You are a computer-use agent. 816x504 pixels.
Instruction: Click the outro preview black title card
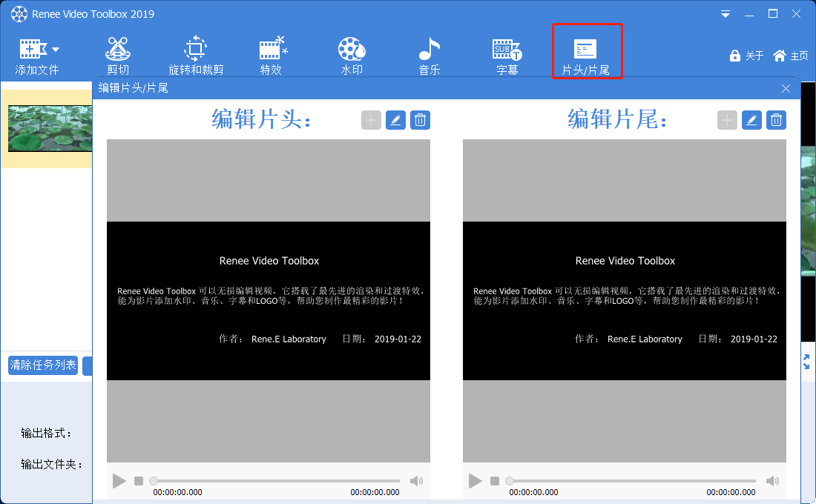tap(625, 301)
